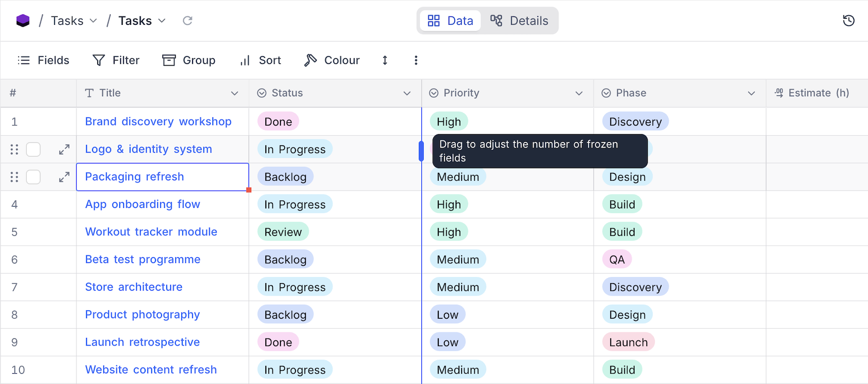The height and width of the screenshot is (384, 868).
Task: Click the Low priority of Product photography
Action: 448,315
